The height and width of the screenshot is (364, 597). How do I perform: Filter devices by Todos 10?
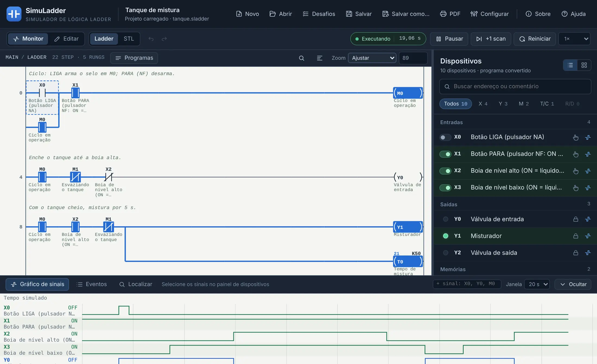(455, 104)
